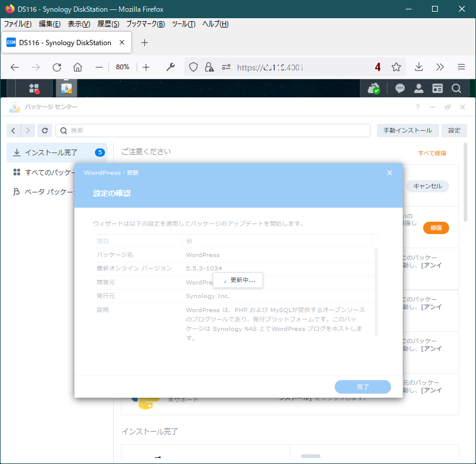
Task: Click Package Center right scrollbar
Action: pos(465,182)
